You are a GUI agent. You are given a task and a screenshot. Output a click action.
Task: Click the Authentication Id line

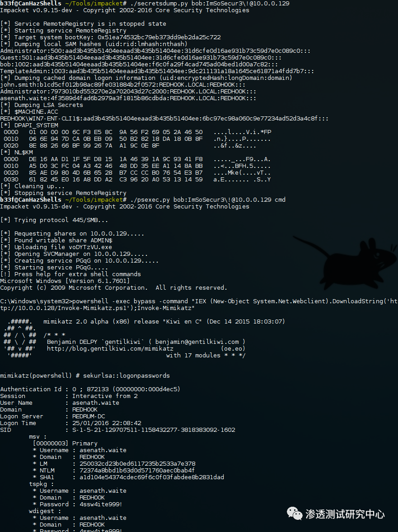click(90, 389)
